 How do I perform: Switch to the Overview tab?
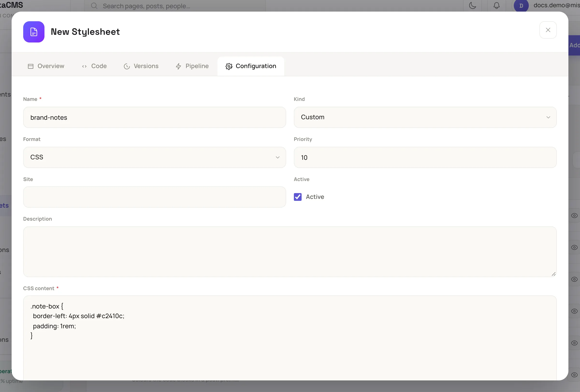(46, 66)
